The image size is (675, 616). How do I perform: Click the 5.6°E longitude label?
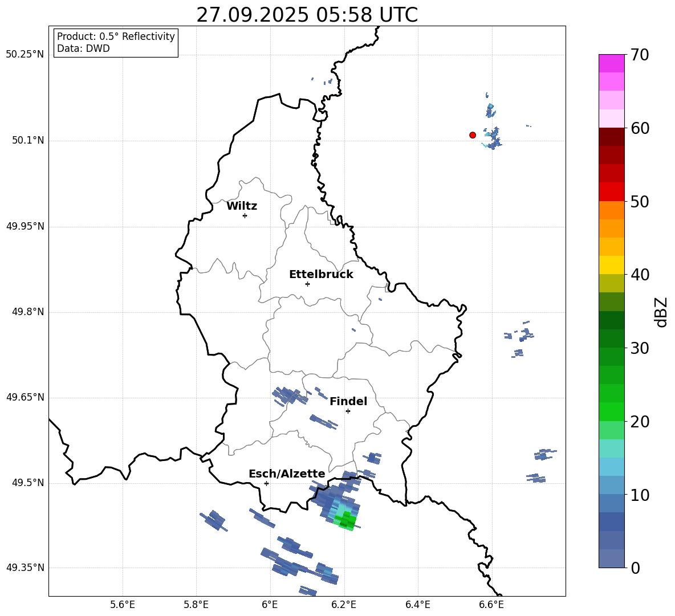point(123,605)
